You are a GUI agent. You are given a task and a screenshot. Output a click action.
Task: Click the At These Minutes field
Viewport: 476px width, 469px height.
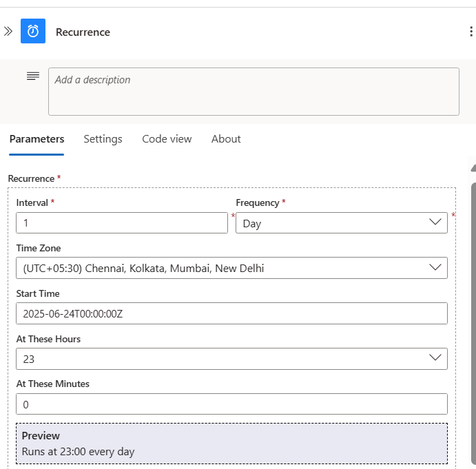point(231,404)
